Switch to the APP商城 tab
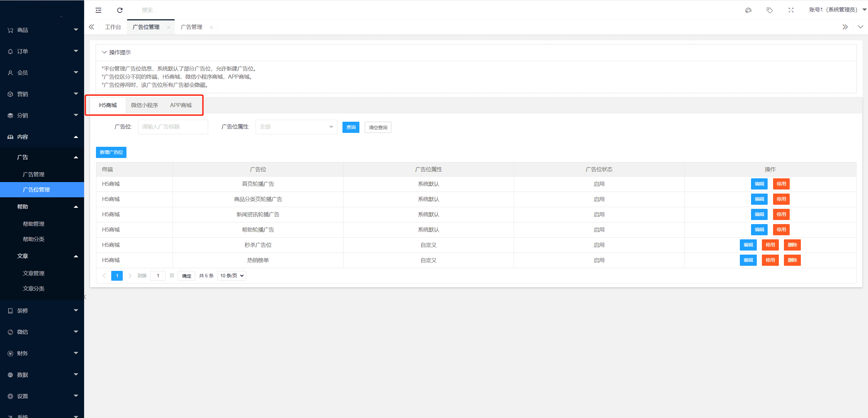This screenshot has height=418, width=868. point(181,105)
